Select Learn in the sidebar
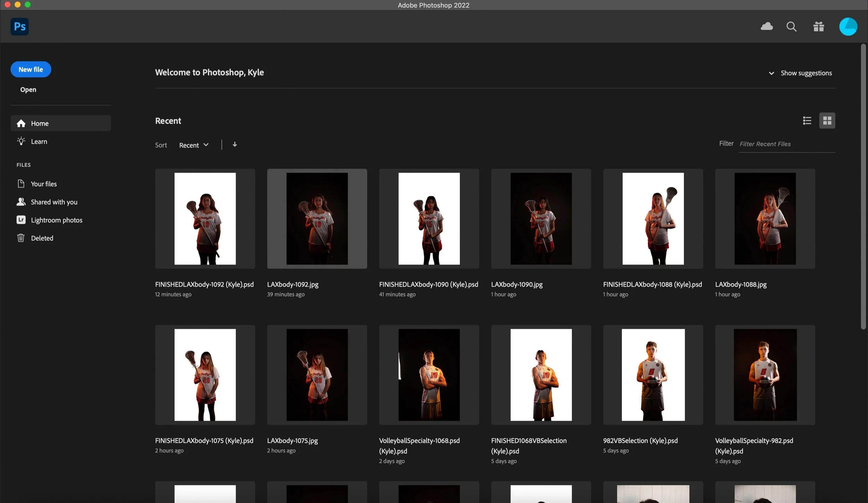 [39, 142]
